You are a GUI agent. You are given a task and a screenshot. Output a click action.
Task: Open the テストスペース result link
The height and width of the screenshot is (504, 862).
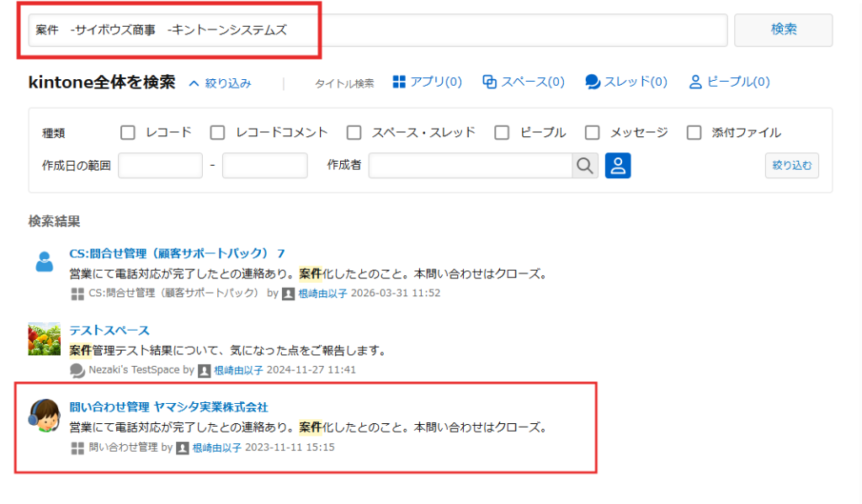109,331
